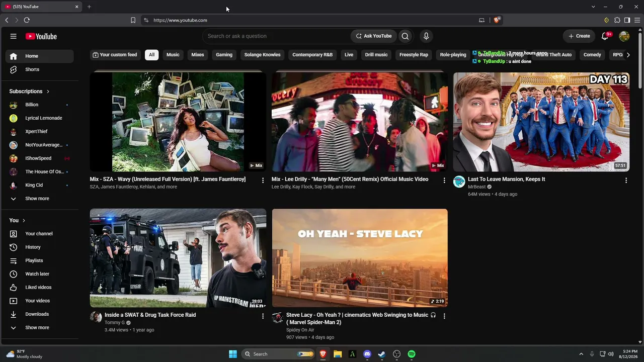Go back in the browser
644x362 pixels.
point(7,20)
